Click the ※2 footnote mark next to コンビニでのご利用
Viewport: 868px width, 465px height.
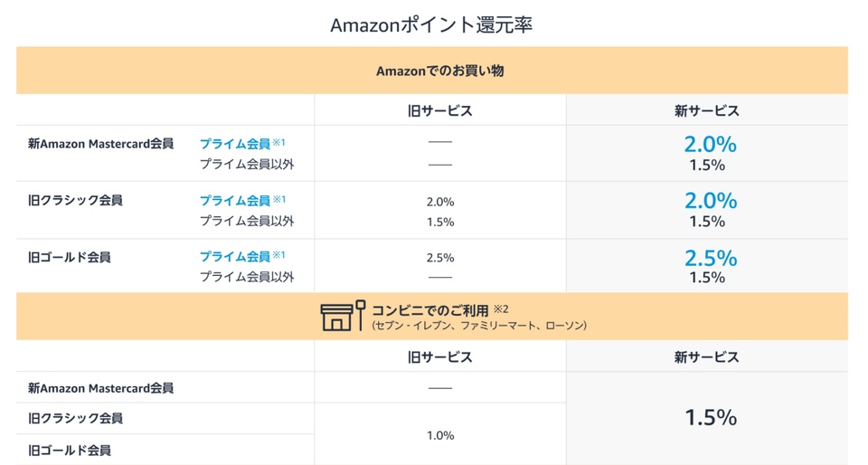[x=501, y=308]
